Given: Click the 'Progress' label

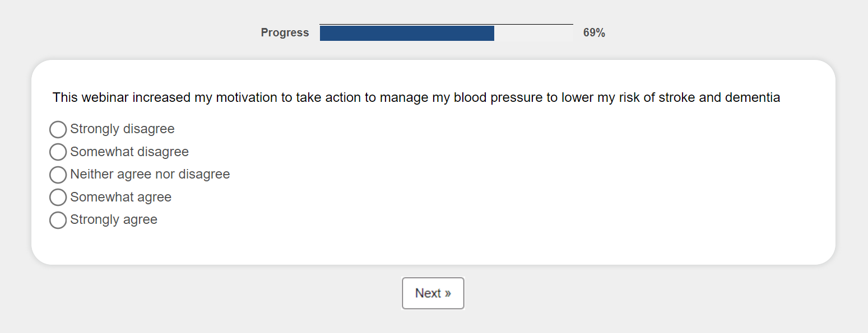Looking at the screenshot, I should pyautogui.click(x=285, y=33).
